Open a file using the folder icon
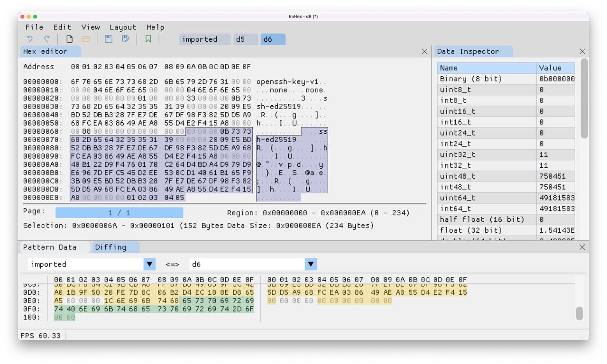 [86, 39]
